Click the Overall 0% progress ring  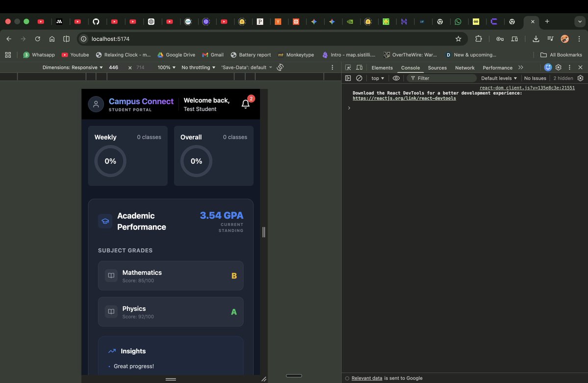(x=196, y=161)
